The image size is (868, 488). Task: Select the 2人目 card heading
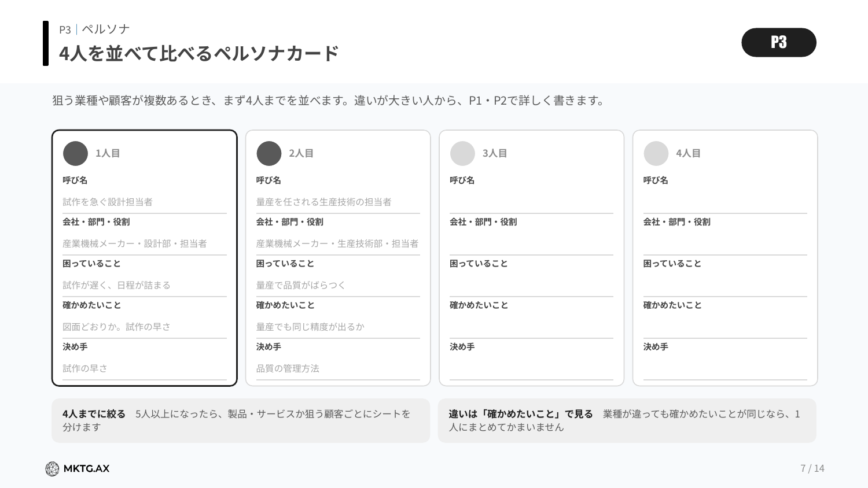click(301, 153)
